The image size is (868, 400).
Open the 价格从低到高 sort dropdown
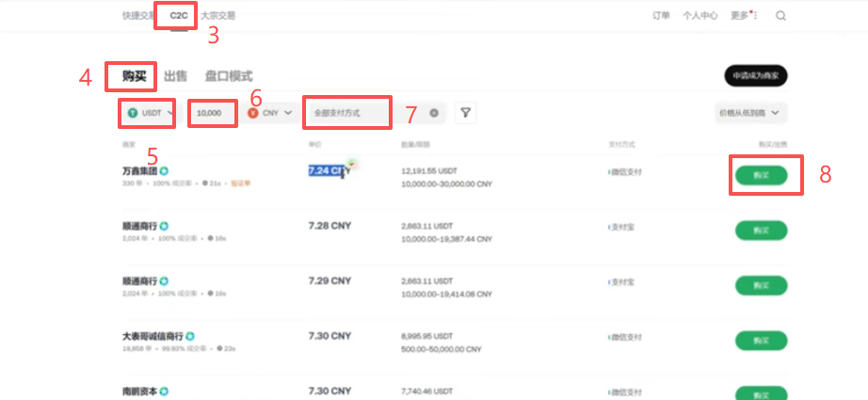point(750,113)
